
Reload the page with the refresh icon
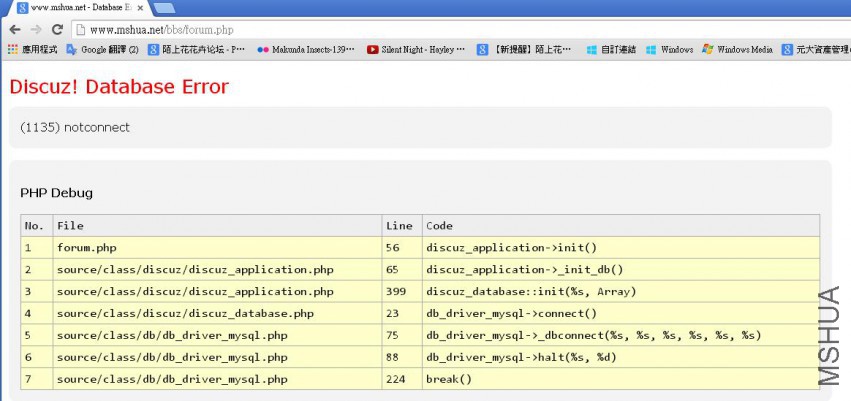(57, 30)
